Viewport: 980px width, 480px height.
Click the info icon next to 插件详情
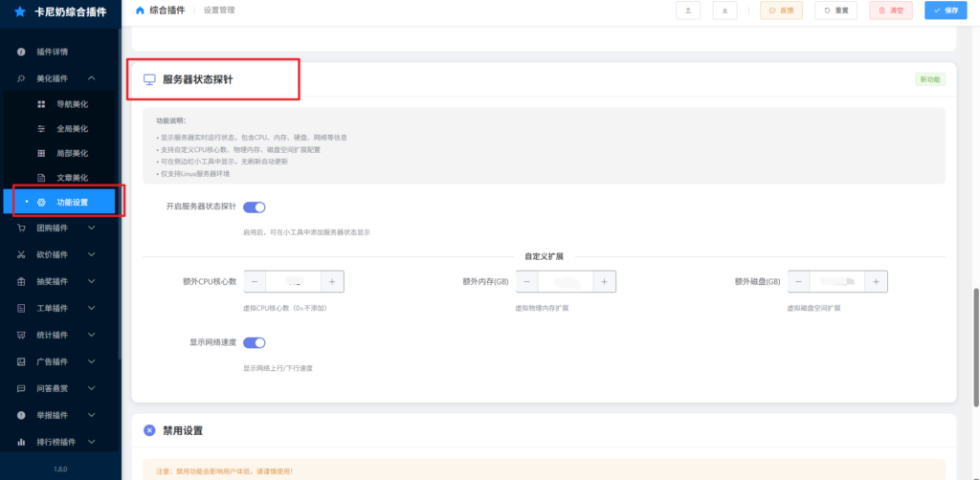click(21, 52)
